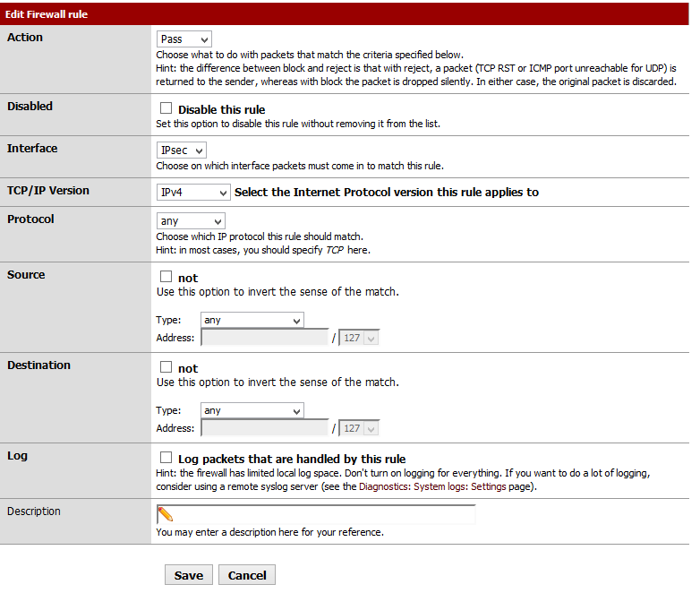Expand the Interface dropdown showing IPsec
Viewport: 700px width, 593px height.
point(182,150)
